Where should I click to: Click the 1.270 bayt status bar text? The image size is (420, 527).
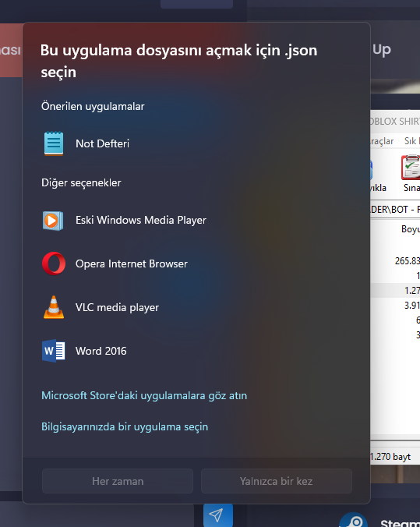(390, 457)
